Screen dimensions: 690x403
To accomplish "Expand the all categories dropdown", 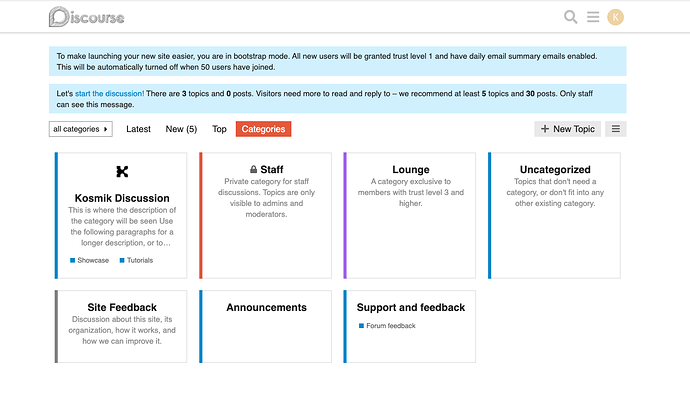I will tap(81, 129).
